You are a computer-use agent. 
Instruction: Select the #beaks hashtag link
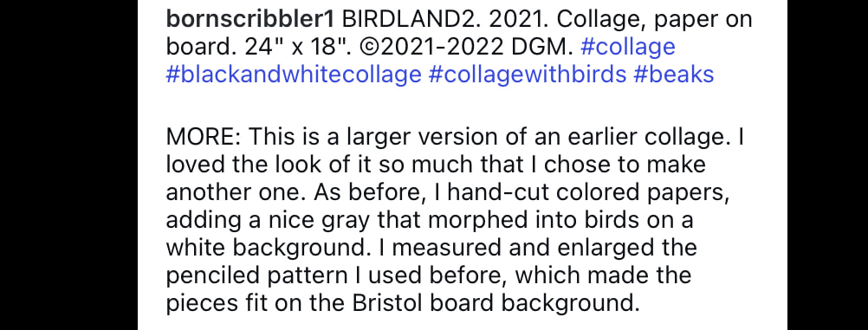pos(674,74)
